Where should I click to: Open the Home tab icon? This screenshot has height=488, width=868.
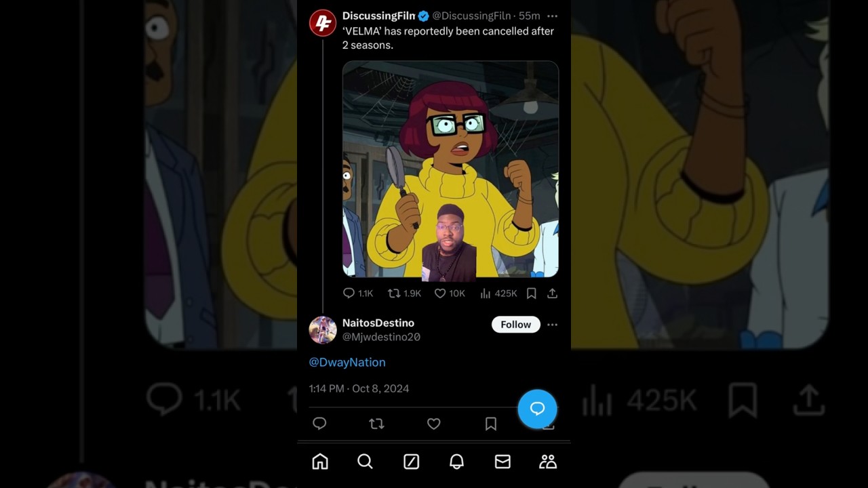pos(320,462)
